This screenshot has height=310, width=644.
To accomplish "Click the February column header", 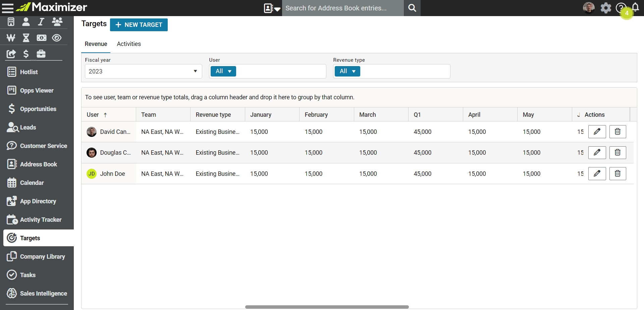I will [x=327, y=114].
